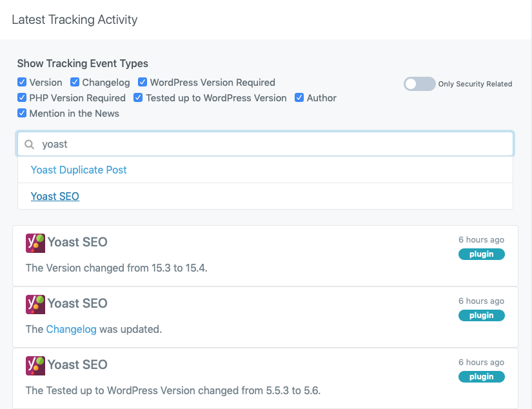
Task: Click Yoast logo on Version changed card
Action: [x=35, y=243]
